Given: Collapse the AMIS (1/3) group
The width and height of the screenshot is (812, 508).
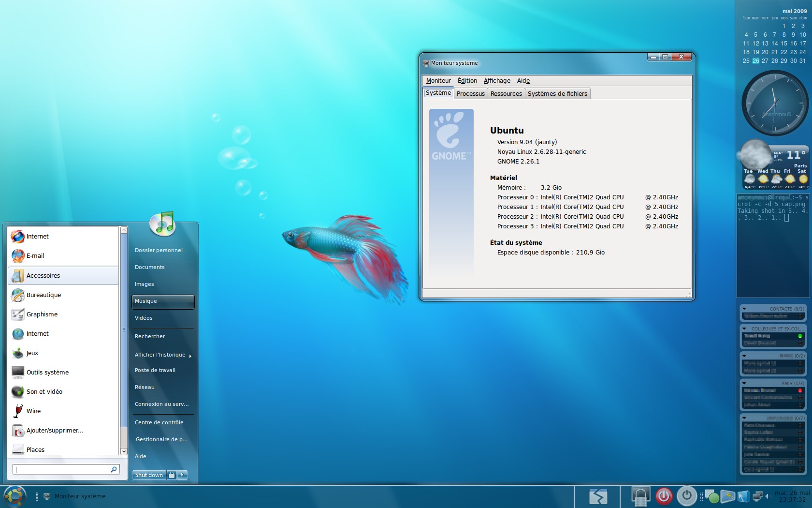Looking at the screenshot, I should 744,383.
